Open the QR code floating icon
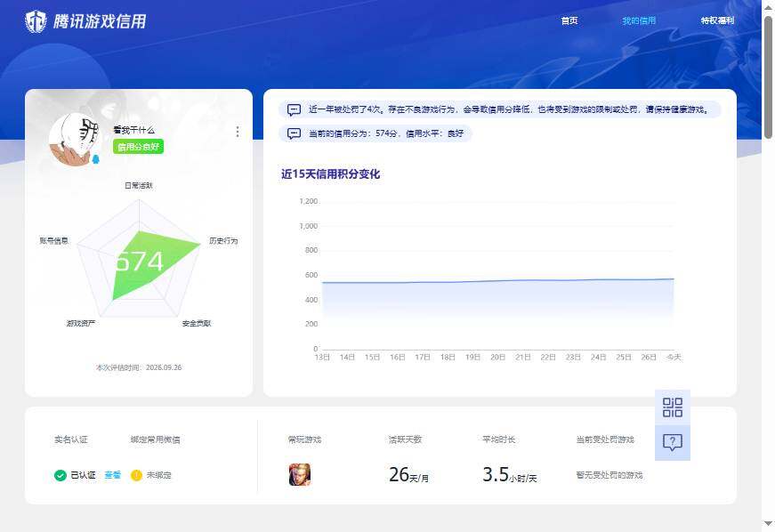This screenshot has height=532, width=775. [672, 407]
